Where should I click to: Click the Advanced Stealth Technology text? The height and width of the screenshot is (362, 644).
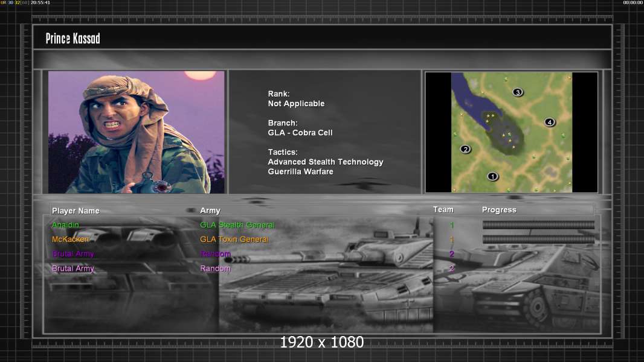pos(326,162)
